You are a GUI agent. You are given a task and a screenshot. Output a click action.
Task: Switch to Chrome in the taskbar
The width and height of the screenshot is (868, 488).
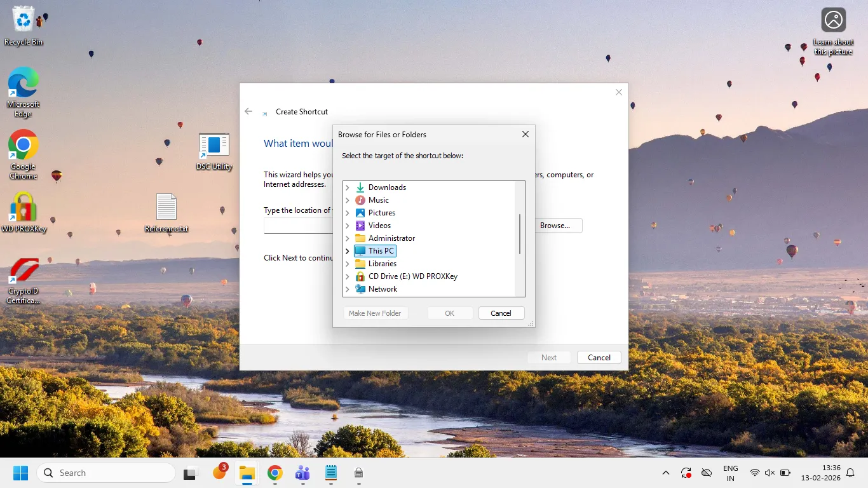[x=275, y=473]
